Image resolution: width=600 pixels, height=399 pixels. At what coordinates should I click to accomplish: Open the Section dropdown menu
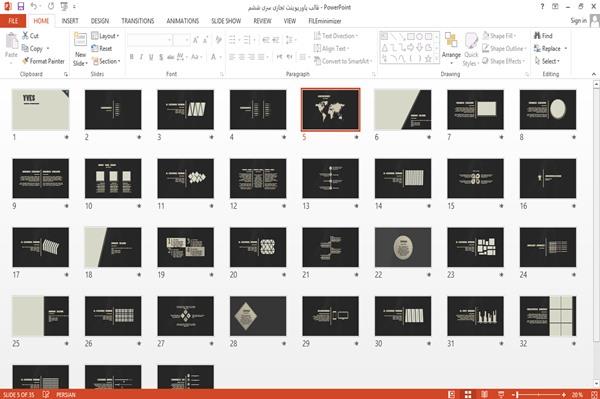pyautogui.click(x=106, y=61)
